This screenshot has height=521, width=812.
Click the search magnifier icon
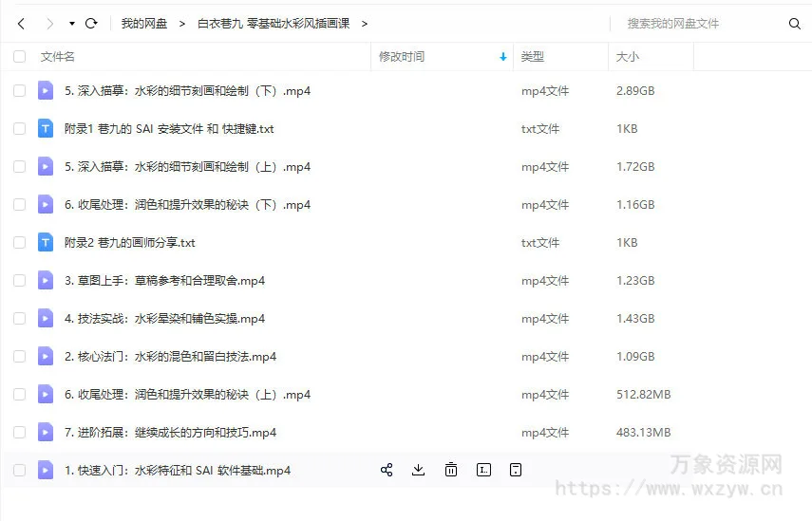[x=795, y=23]
